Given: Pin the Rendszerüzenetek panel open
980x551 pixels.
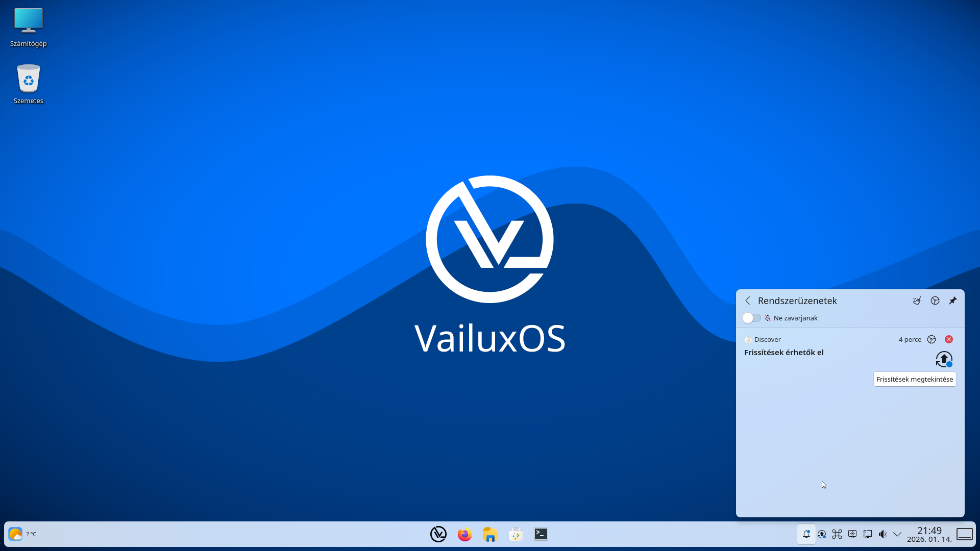Looking at the screenshot, I should (x=952, y=300).
